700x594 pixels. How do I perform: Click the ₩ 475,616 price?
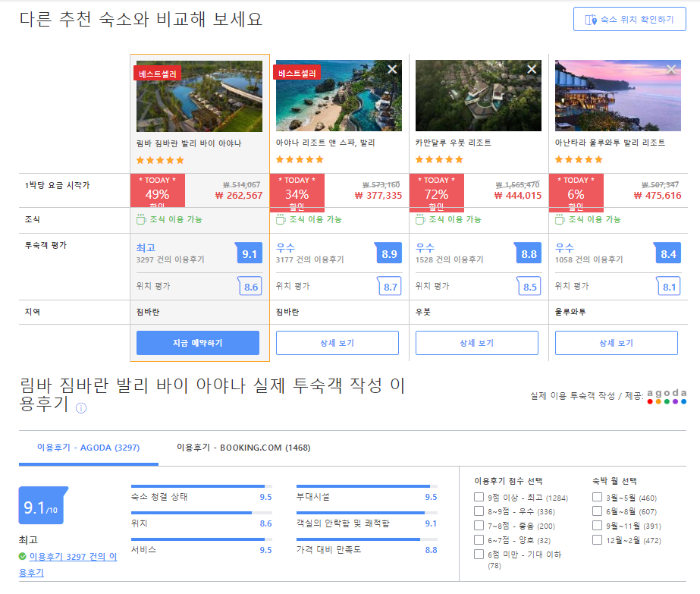pyautogui.click(x=658, y=196)
